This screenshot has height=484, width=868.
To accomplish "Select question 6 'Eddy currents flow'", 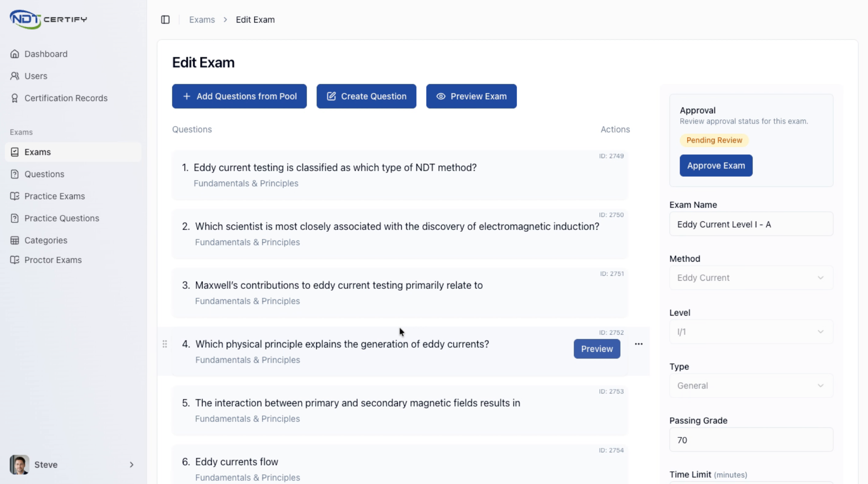I will coord(400,465).
